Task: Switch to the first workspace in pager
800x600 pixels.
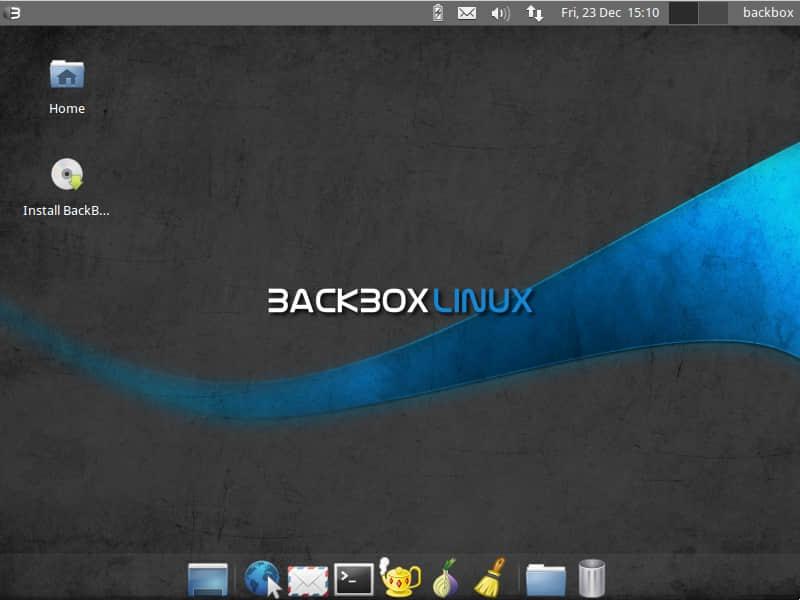Action: (683, 13)
